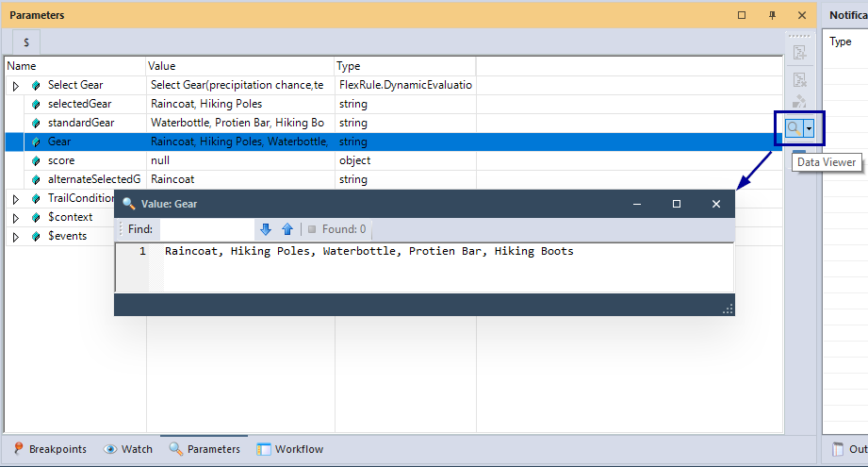Click value cell 'Raincoat, Hiking Poles'

[241, 104]
